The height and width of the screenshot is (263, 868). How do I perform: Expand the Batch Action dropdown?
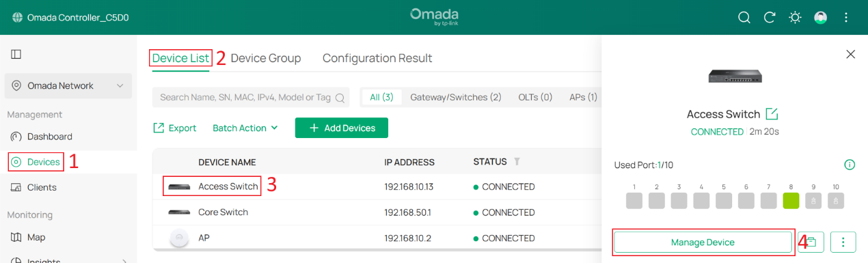point(245,128)
